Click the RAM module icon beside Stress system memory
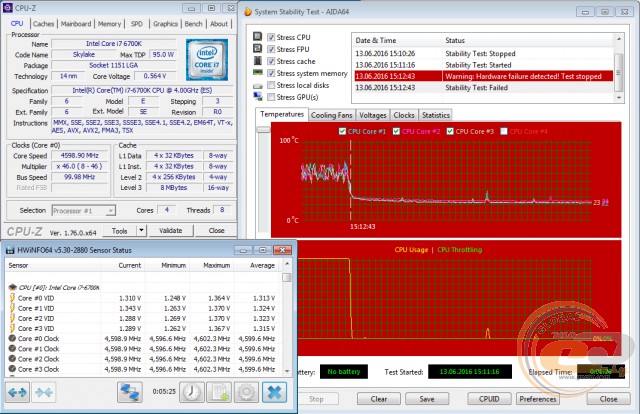The width and height of the screenshot is (640, 414). (258, 73)
